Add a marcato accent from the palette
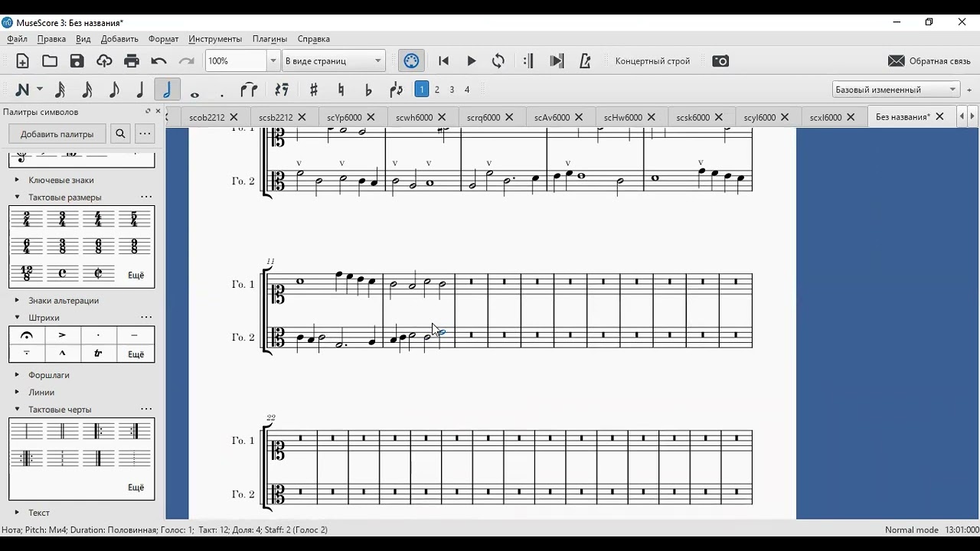 (63, 354)
